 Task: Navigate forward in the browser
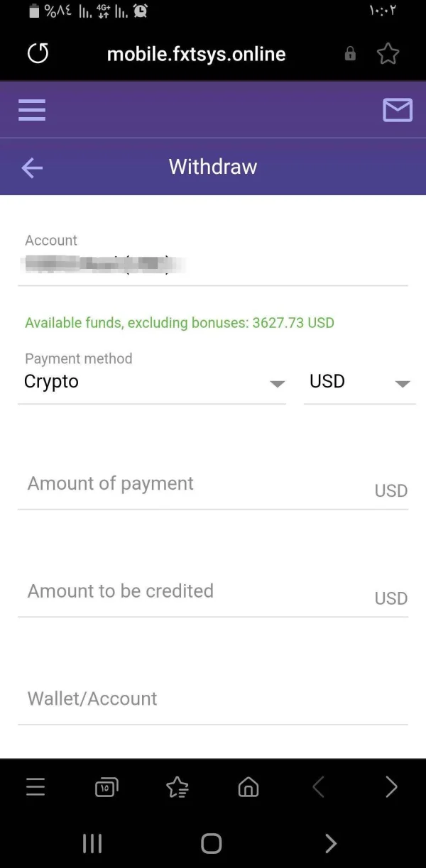(391, 786)
